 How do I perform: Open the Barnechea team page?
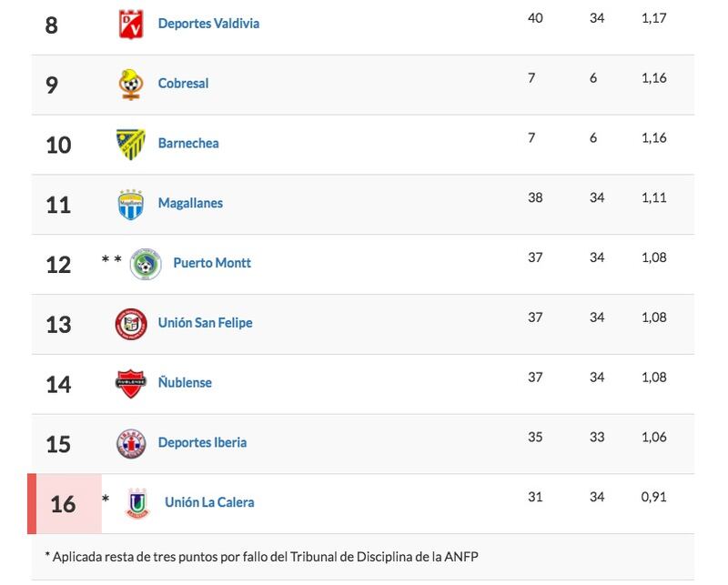tap(188, 144)
